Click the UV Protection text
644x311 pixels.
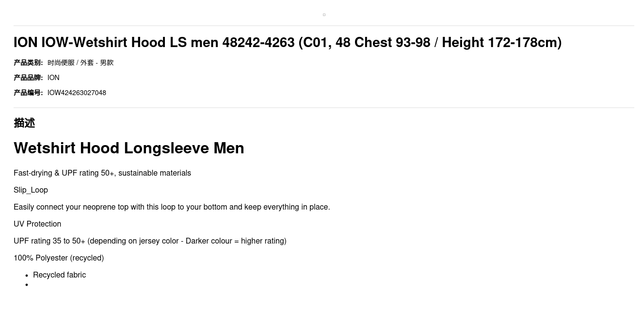[37, 224]
